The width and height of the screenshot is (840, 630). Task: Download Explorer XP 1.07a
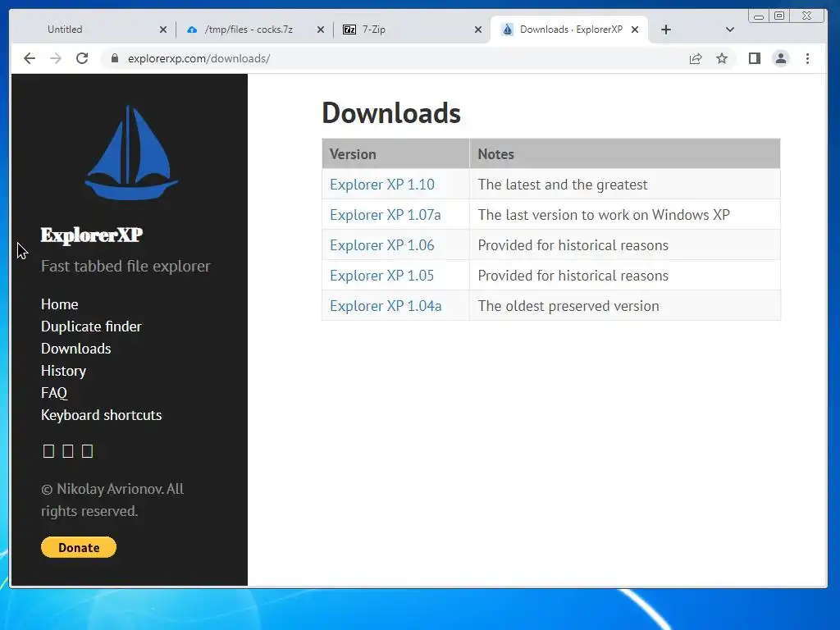pyautogui.click(x=386, y=215)
